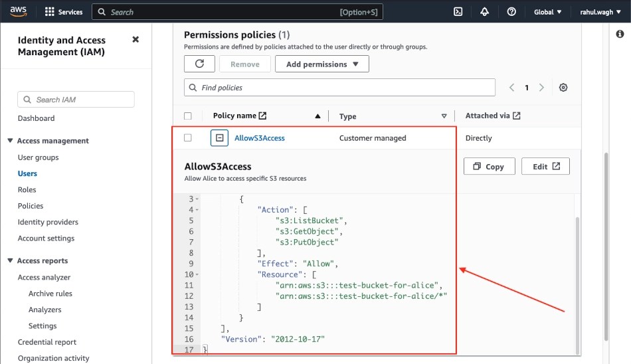This screenshot has width=631, height=364.
Task: Edit the AllowS3Access policy
Action: point(545,166)
